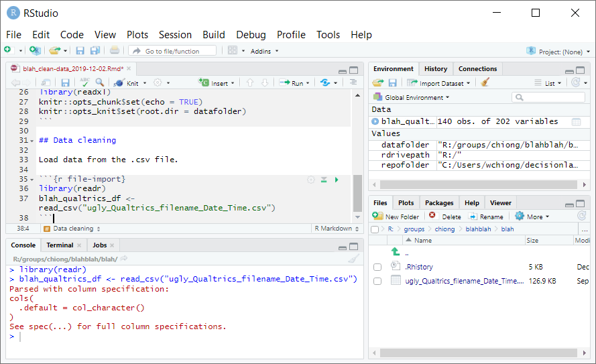
Task: Switch to the Connections tab
Action: (x=477, y=69)
